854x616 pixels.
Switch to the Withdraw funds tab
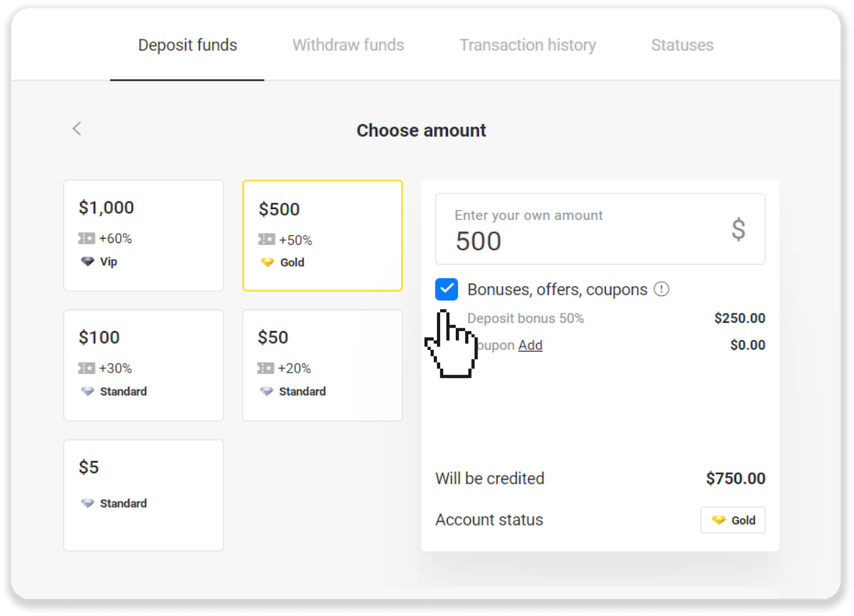coord(348,45)
